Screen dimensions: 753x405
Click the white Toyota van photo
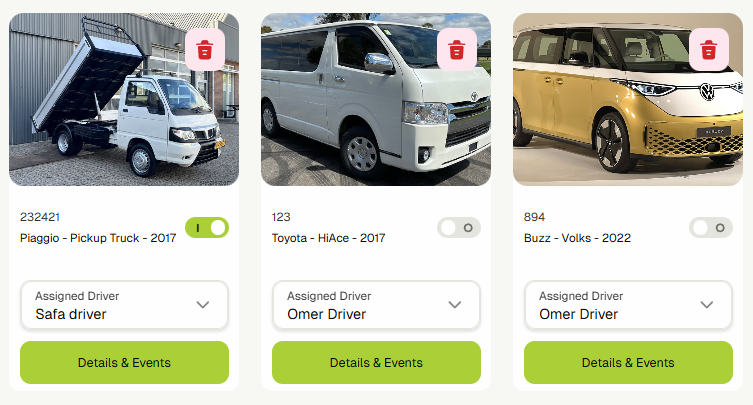[376, 99]
